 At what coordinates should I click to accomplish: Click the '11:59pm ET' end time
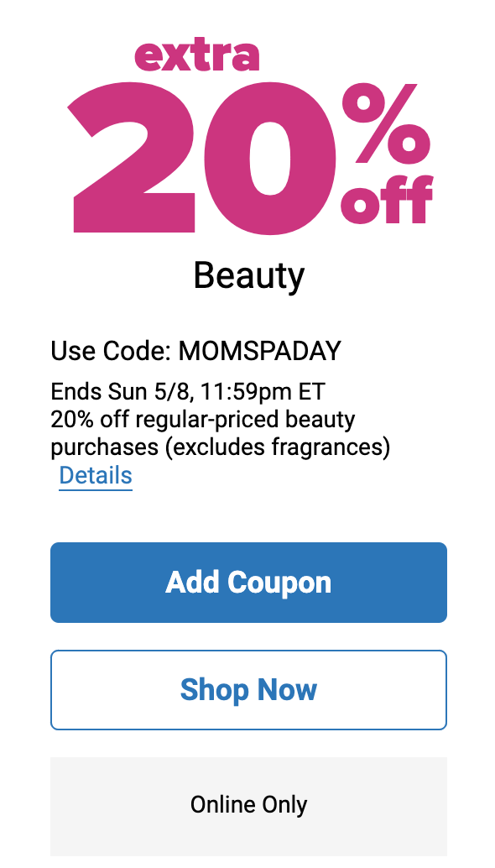point(263,393)
